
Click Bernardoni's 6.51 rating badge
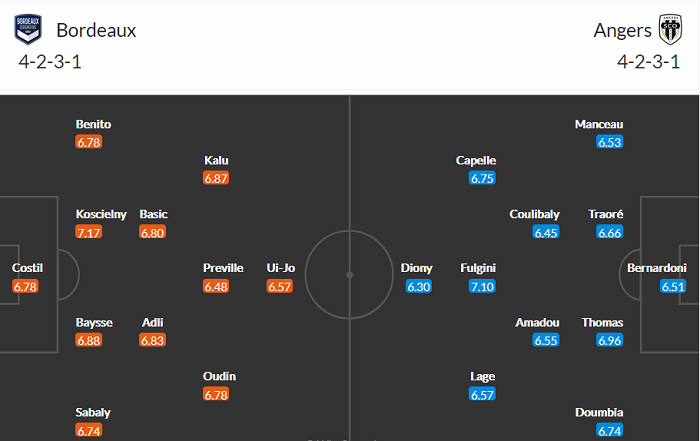coord(674,287)
